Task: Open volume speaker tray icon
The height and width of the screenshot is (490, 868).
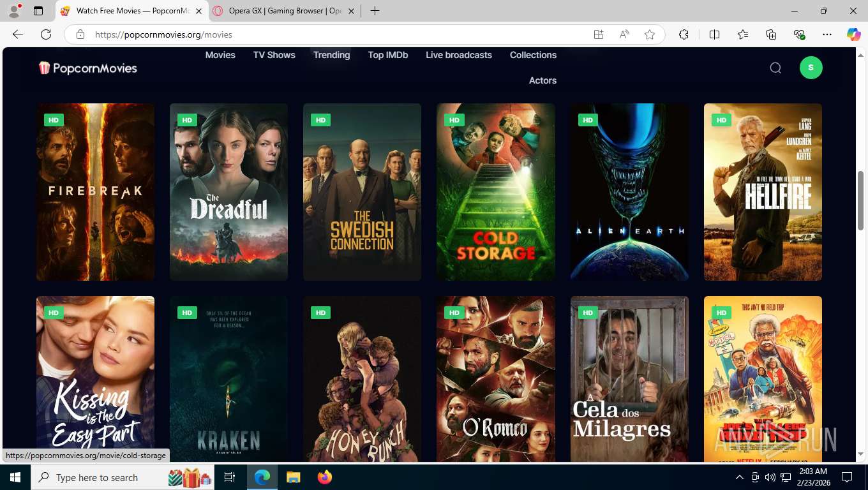Action: (770, 477)
